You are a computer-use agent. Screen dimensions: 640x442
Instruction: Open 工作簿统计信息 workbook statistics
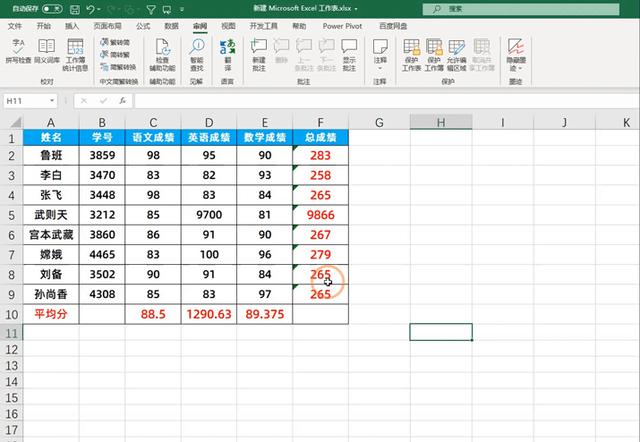(x=76, y=52)
